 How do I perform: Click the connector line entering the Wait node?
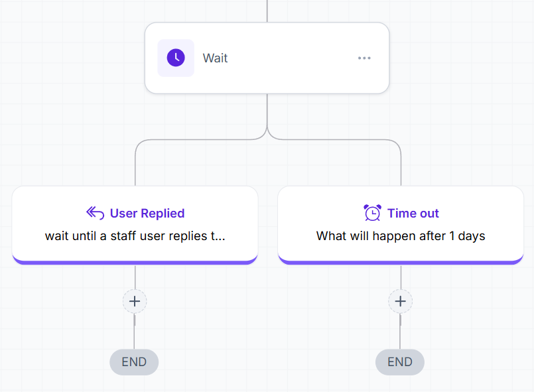(x=267, y=11)
